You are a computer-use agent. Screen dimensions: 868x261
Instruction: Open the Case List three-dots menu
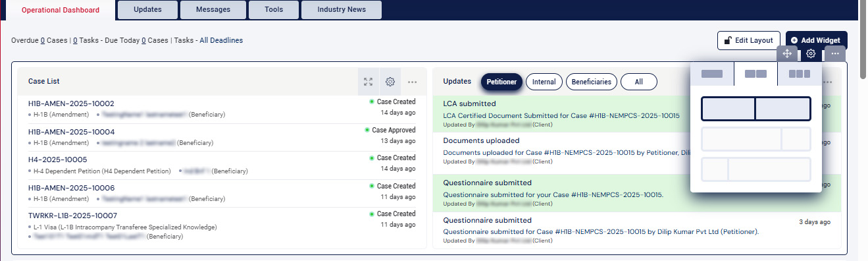click(413, 82)
